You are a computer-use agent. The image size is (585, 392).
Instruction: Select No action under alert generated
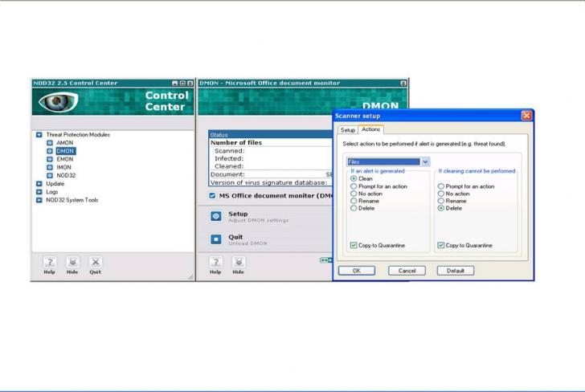tap(354, 194)
